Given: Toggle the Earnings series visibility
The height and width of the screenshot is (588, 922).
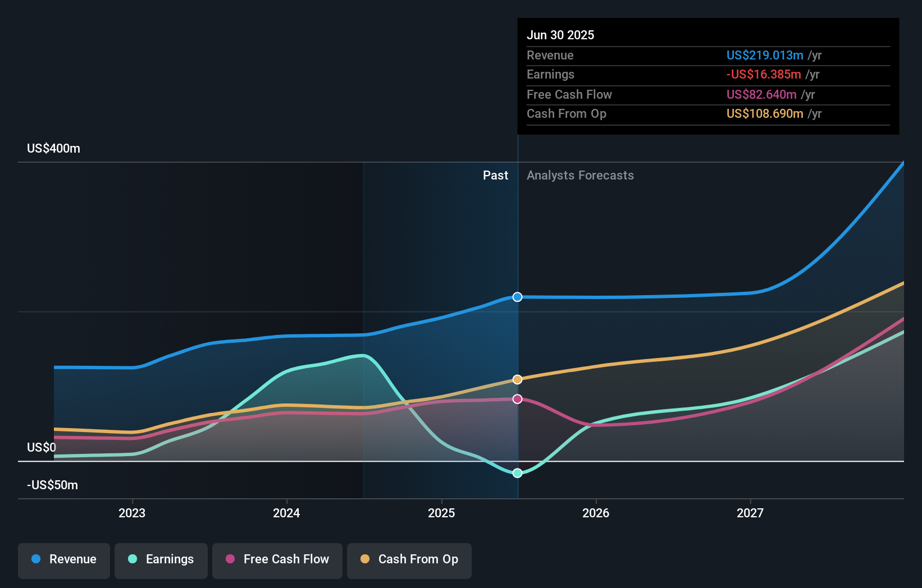Looking at the screenshot, I should pos(161,559).
